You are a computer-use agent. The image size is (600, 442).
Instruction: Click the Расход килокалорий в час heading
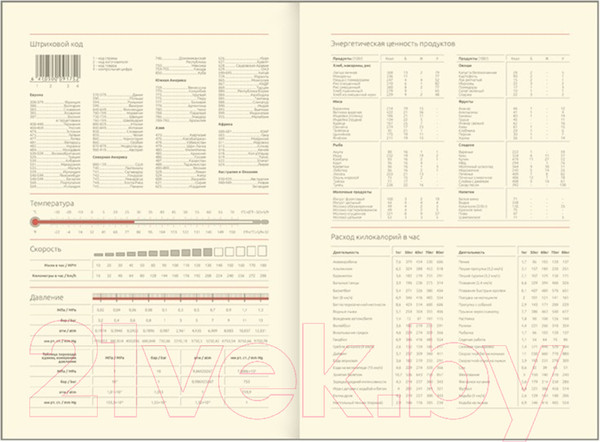click(x=379, y=237)
